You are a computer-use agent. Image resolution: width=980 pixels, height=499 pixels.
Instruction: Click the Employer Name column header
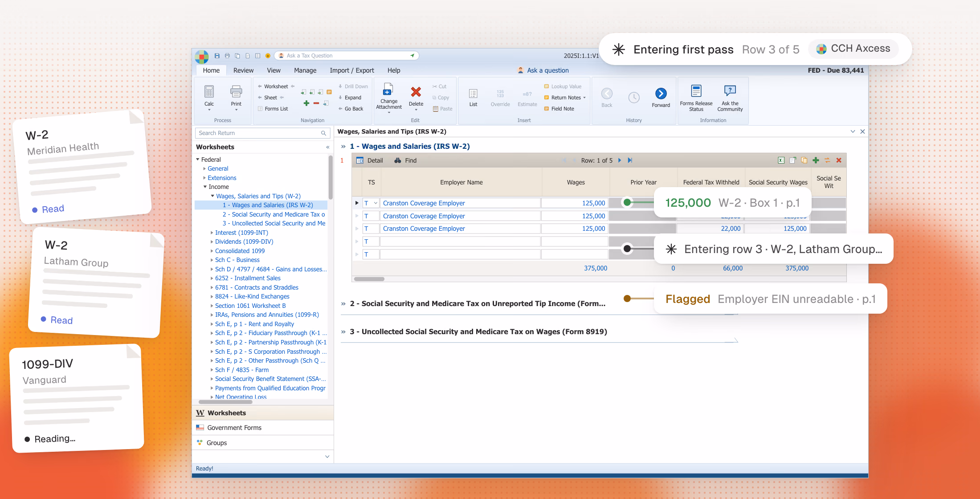461,182
